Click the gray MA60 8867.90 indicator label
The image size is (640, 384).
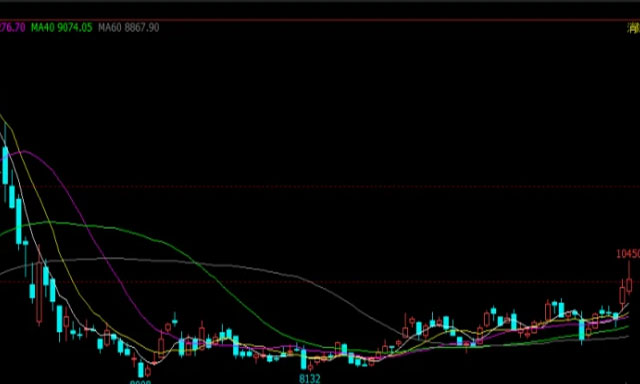(x=129, y=28)
